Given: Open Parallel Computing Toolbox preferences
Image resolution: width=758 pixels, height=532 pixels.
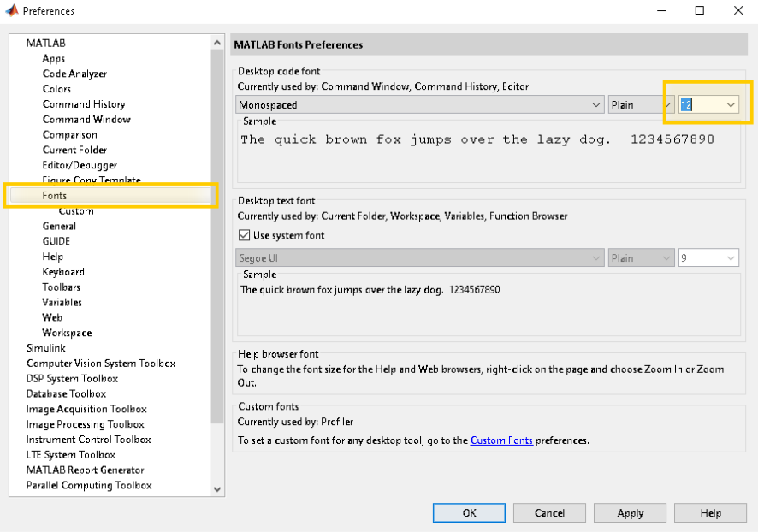Looking at the screenshot, I should 89,485.
